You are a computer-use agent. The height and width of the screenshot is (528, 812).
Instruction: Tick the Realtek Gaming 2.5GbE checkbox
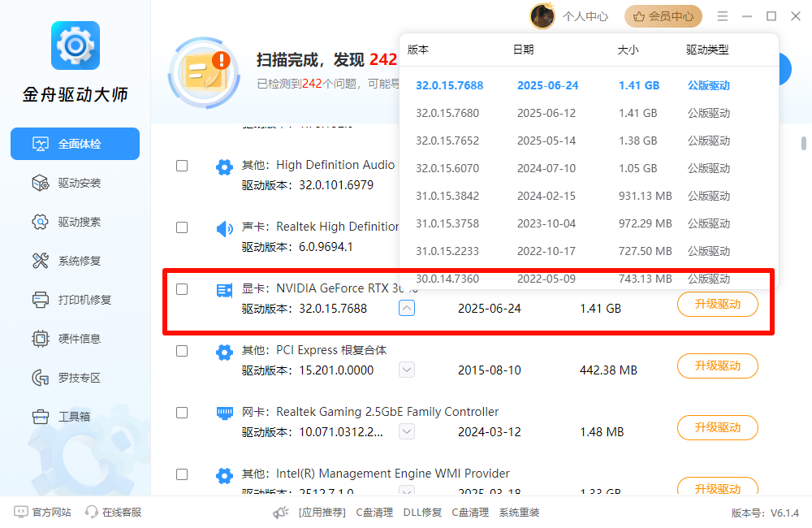coord(182,413)
